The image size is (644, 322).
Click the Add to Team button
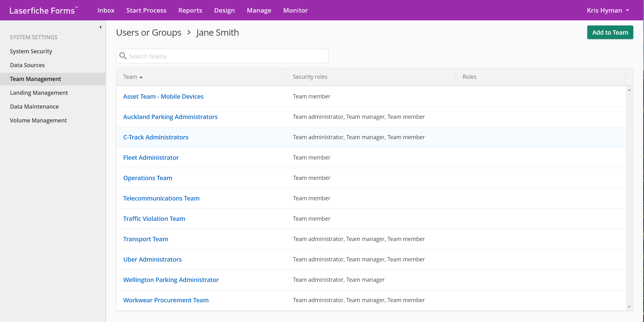pyautogui.click(x=610, y=32)
